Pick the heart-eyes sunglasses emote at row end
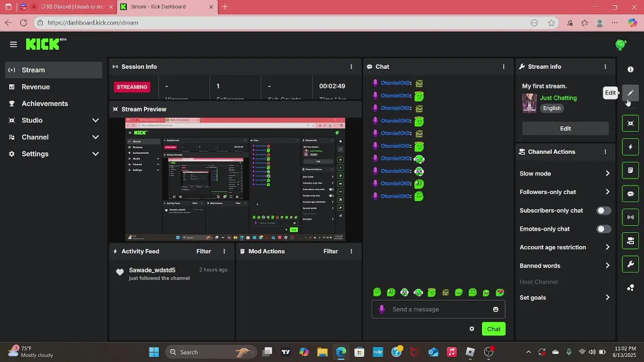 [500, 292]
